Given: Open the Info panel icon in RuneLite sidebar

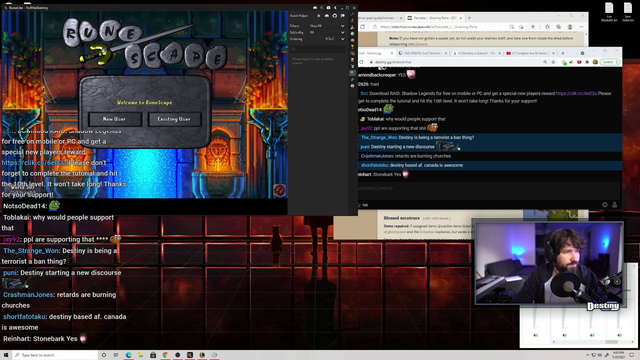Looking at the screenshot, I should coord(352,86).
